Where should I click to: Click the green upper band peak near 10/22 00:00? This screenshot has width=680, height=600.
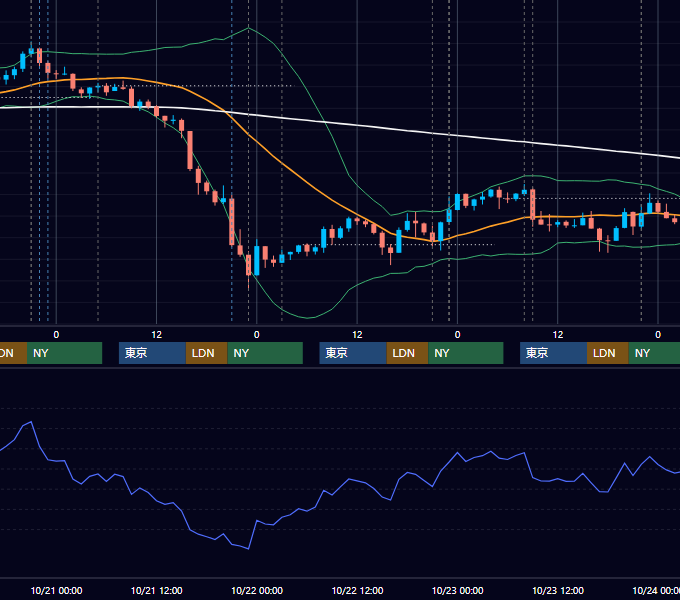(248, 28)
